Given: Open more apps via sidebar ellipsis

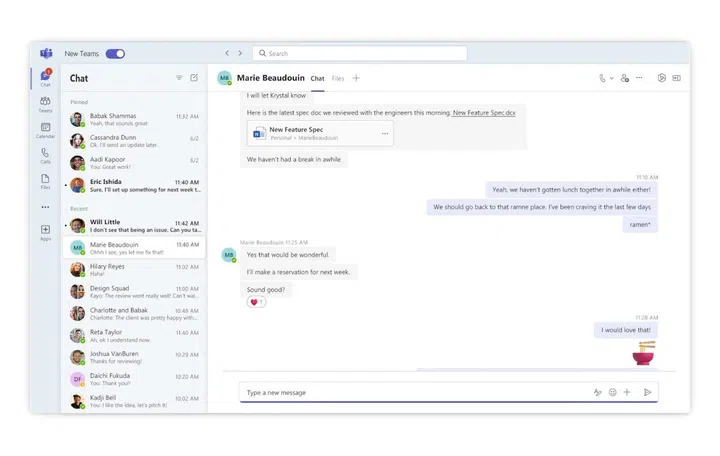Looking at the screenshot, I should coord(45,207).
